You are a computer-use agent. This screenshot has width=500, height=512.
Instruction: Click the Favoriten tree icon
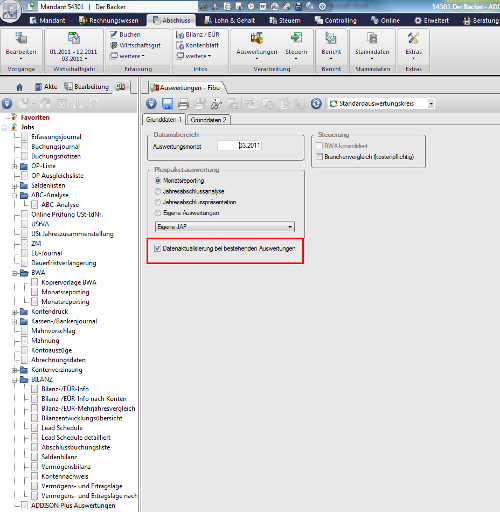click(x=14, y=117)
